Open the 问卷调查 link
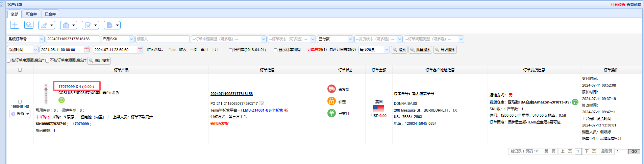The width and height of the screenshot is (644, 164). point(618,4)
